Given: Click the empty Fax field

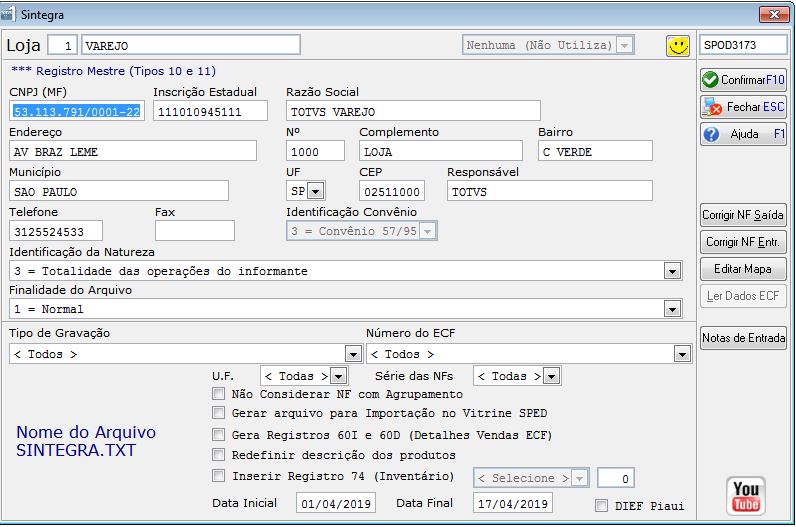Looking at the screenshot, I should [x=195, y=231].
